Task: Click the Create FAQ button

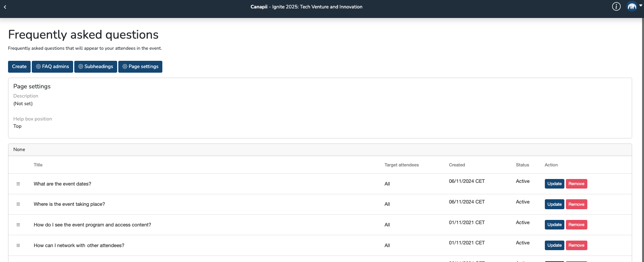Action: (x=19, y=67)
